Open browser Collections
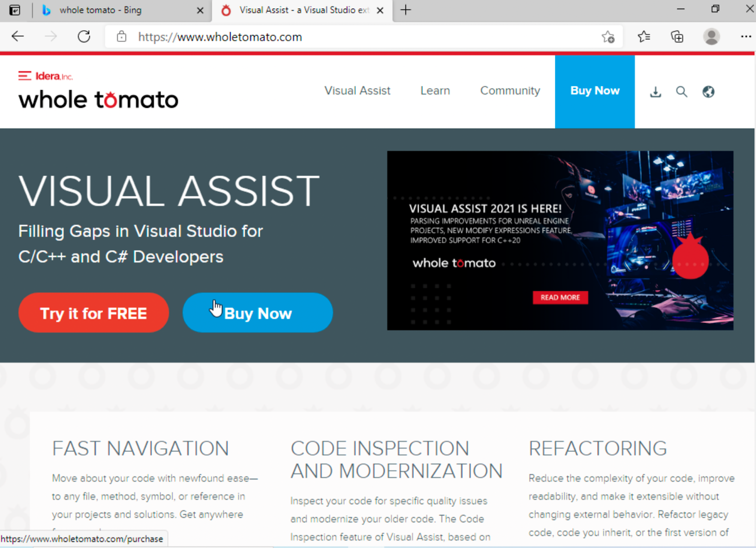Viewport: 756px width, 548px height. tap(677, 36)
